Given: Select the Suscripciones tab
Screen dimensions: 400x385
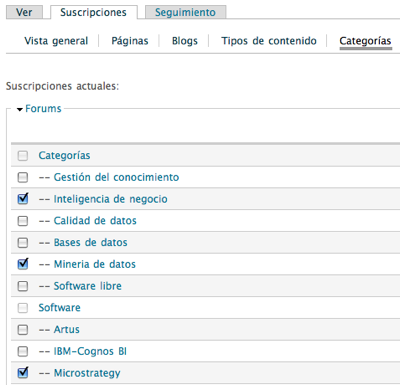Looking at the screenshot, I should pos(93,12).
